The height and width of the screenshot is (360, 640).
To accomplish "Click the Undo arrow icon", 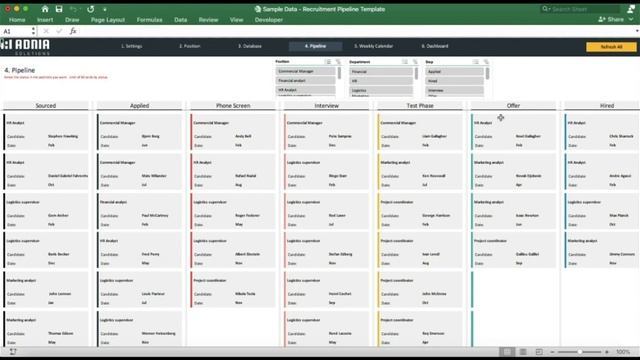I will [73, 9].
